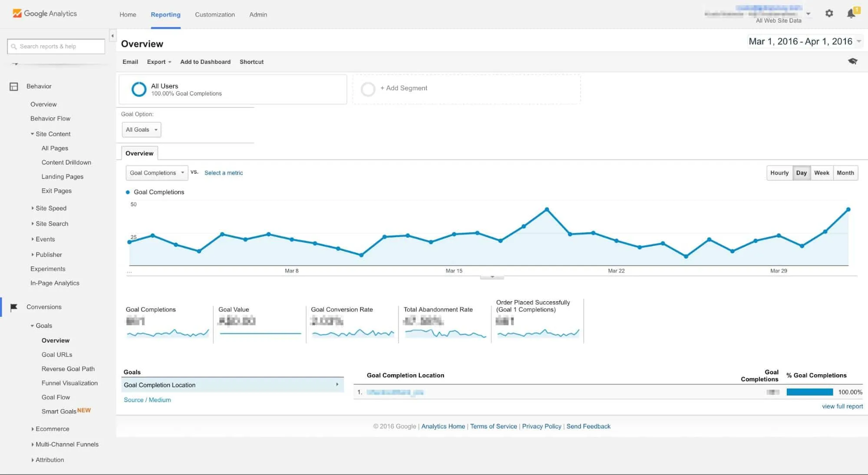Click Add to Dashboard
This screenshot has height=475, width=868.
[205, 62]
